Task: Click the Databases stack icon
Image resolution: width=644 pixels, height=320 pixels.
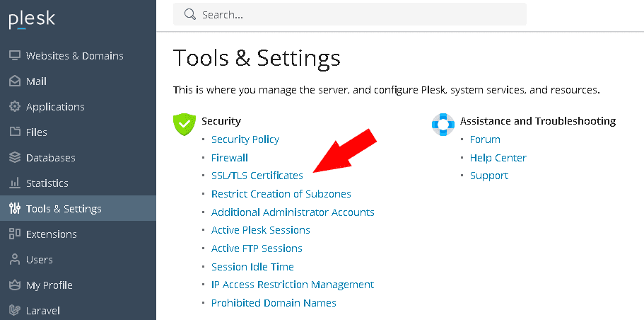Action: [14, 158]
